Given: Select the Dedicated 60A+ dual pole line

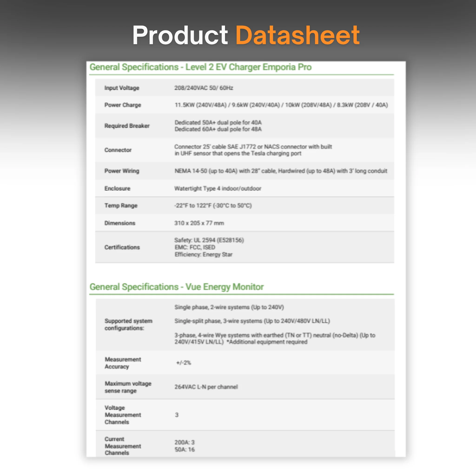Looking at the screenshot, I should click(218, 129).
